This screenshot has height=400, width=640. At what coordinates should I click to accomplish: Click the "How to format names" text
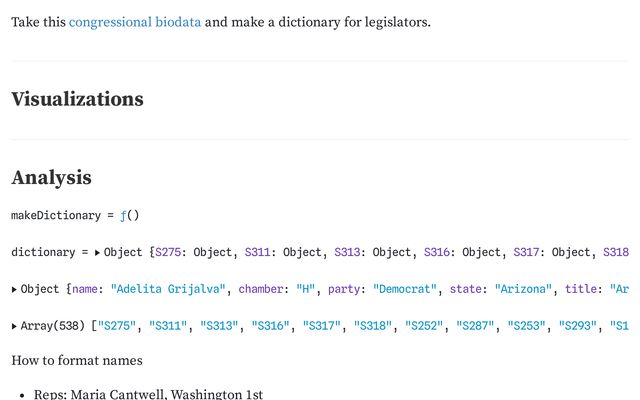[x=76, y=360]
